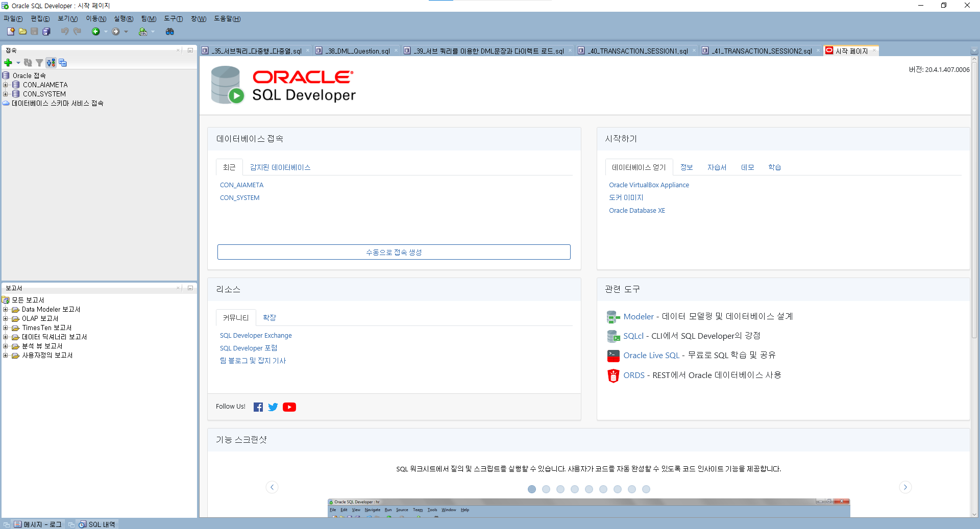Open the 도구(T) menu

coord(173,19)
